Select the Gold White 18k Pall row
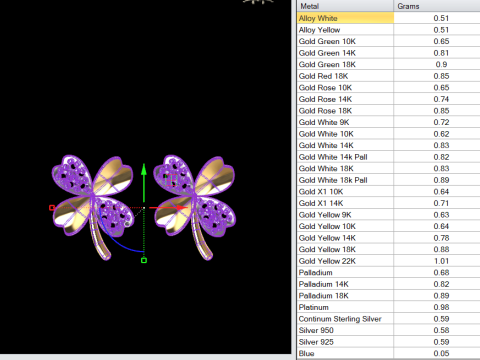This screenshot has width=480, height=360. pyautogui.click(x=388, y=180)
